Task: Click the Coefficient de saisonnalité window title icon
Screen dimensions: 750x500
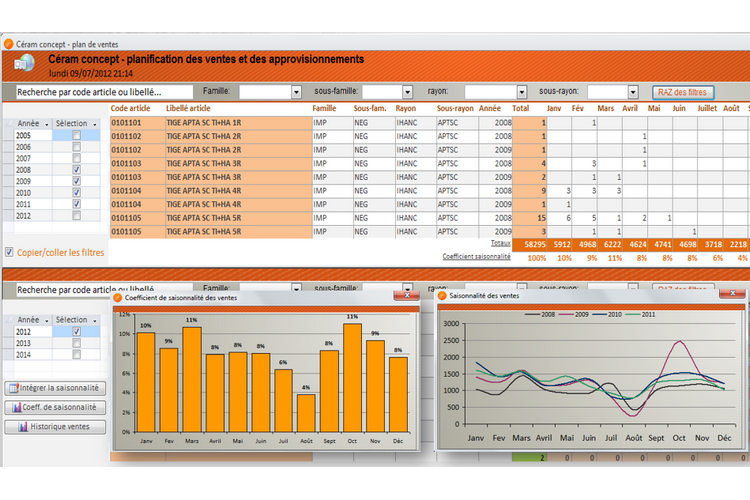Action: pyautogui.click(x=118, y=296)
